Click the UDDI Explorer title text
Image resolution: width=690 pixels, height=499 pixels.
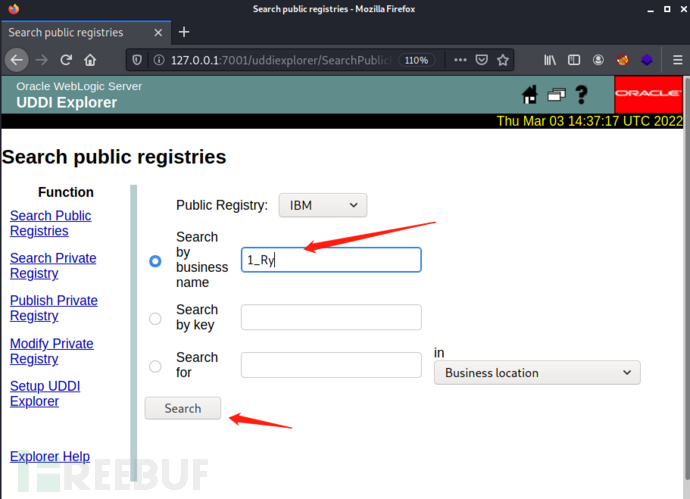(x=67, y=102)
